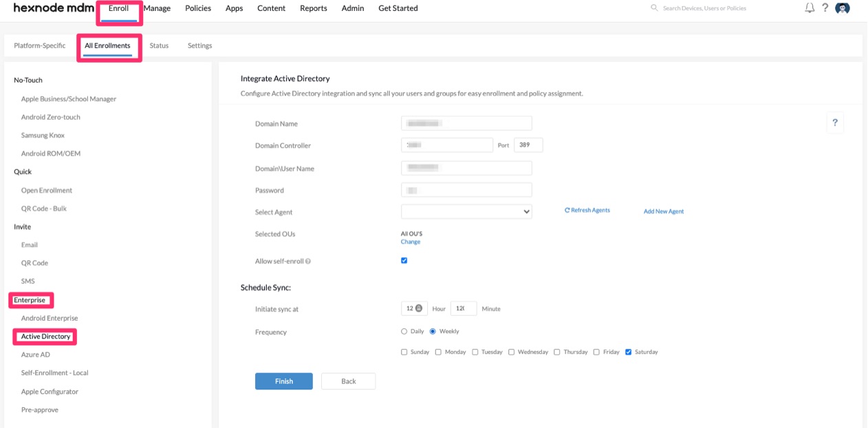The width and height of the screenshot is (868, 428).
Task: Open the Admin menu
Action: pyautogui.click(x=353, y=8)
